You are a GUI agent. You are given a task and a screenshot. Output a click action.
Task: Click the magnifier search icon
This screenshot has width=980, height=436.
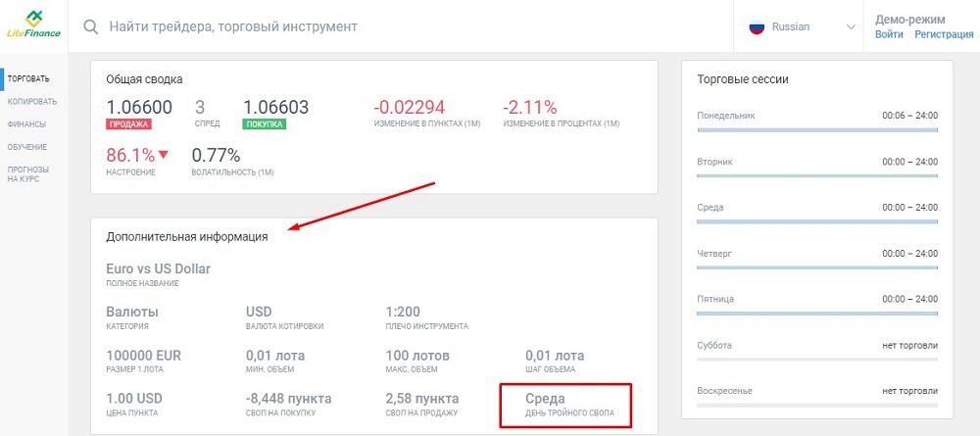[x=91, y=26]
